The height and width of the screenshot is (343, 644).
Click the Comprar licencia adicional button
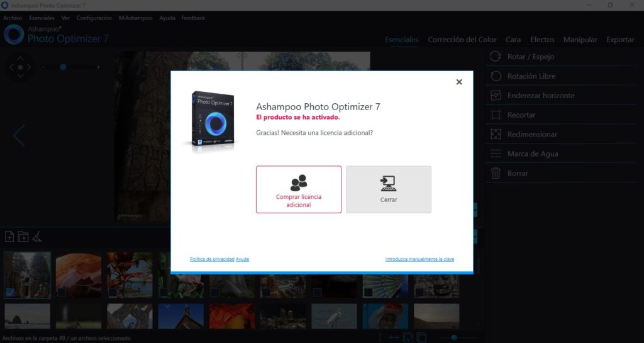(x=299, y=189)
